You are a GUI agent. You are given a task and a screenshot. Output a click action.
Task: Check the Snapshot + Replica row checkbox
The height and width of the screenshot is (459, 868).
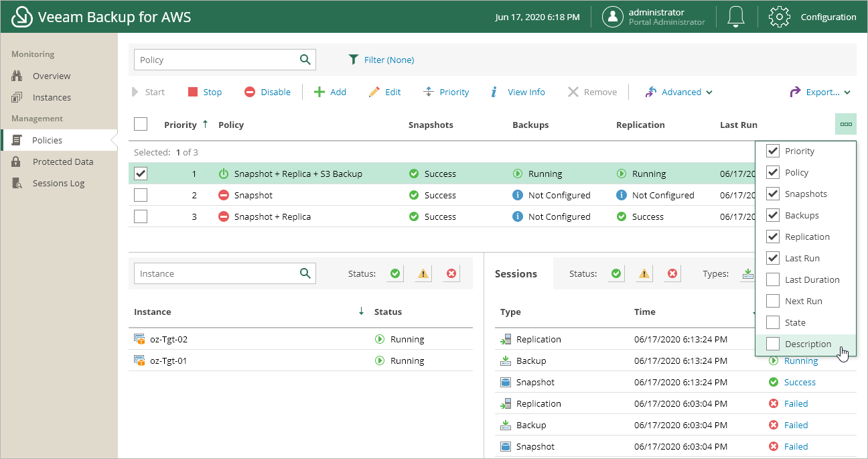click(x=141, y=216)
